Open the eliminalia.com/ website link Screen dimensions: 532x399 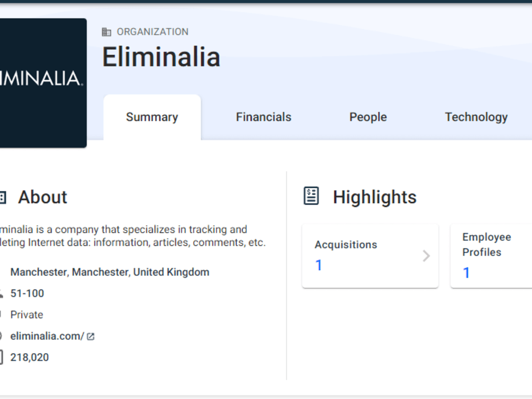tap(47, 336)
